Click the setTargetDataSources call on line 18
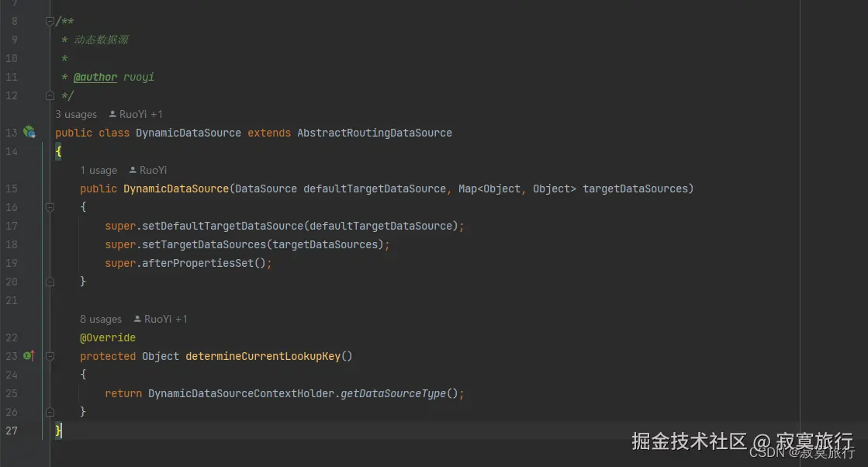 (204, 244)
